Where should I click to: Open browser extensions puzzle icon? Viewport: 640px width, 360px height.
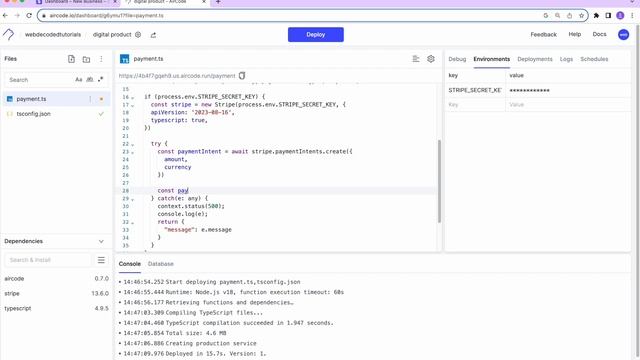tap(596, 16)
